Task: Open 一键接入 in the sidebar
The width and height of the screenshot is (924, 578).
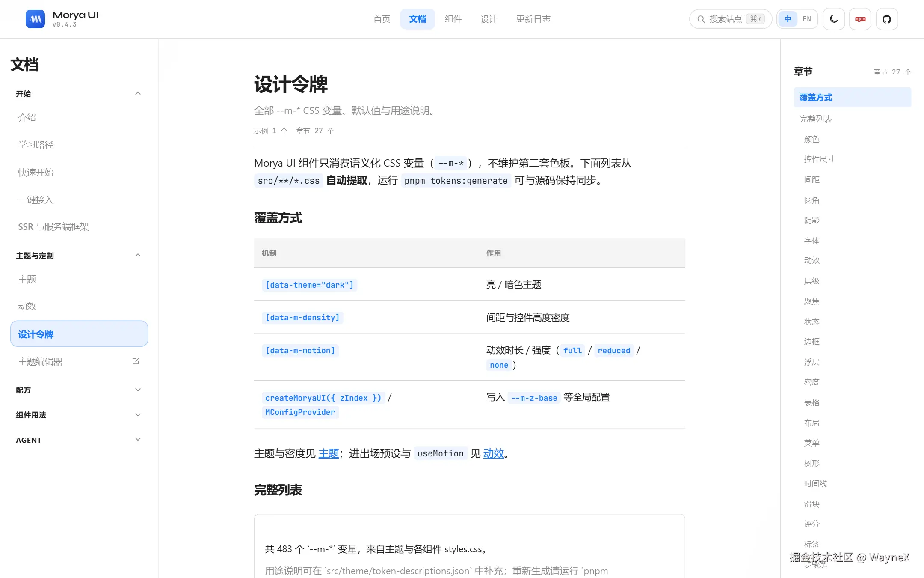Action: pos(79,200)
